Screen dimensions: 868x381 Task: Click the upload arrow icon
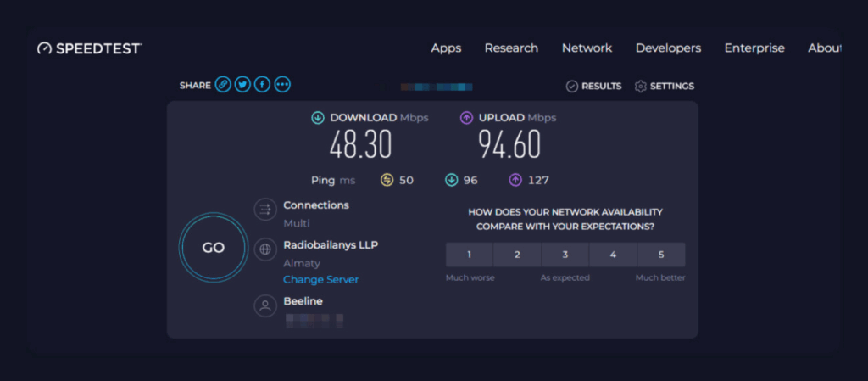tap(467, 117)
